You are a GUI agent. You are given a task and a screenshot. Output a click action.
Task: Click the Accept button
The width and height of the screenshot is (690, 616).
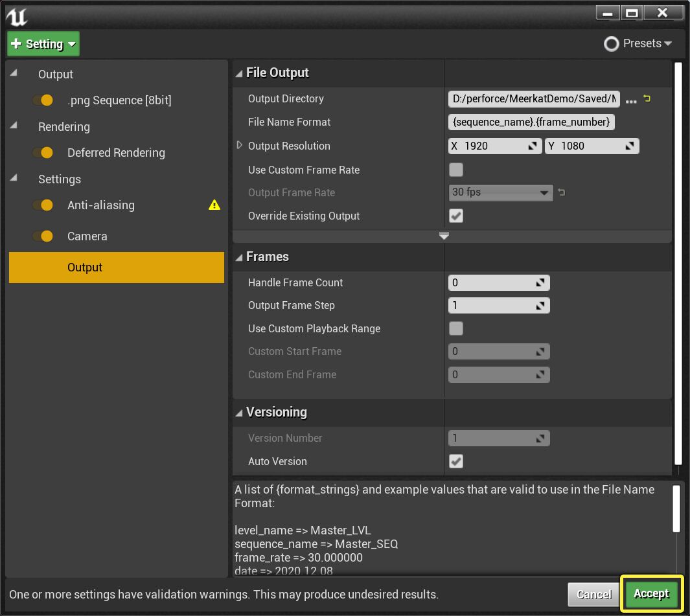tap(652, 594)
